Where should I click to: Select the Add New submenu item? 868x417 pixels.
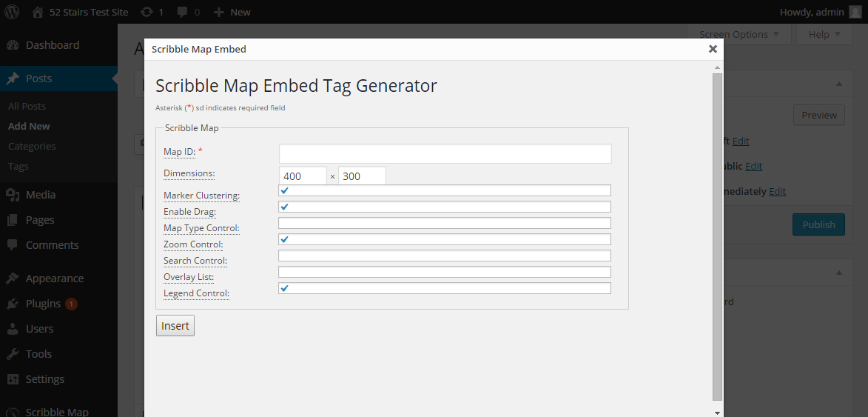point(29,126)
